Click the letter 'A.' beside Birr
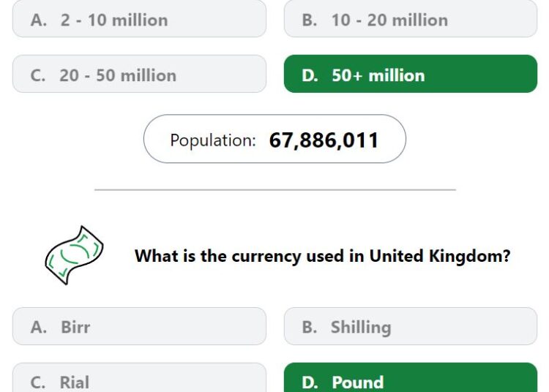 click(x=39, y=328)
